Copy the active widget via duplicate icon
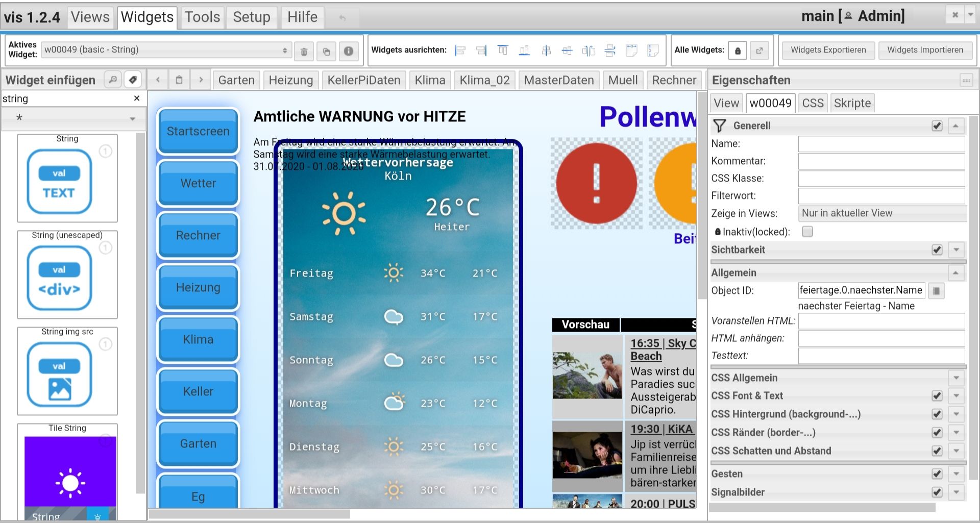Viewport: 980px width, 523px height. (x=326, y=51)
